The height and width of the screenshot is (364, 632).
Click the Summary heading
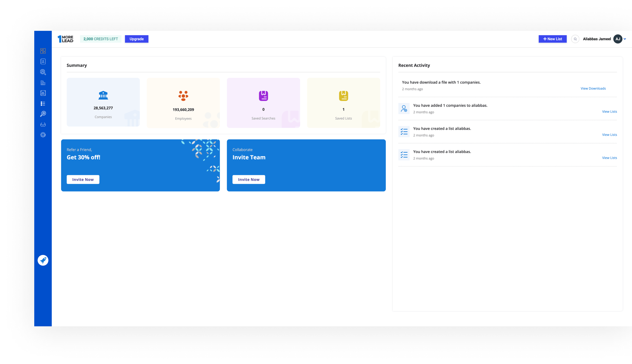[x=77, y=65]
